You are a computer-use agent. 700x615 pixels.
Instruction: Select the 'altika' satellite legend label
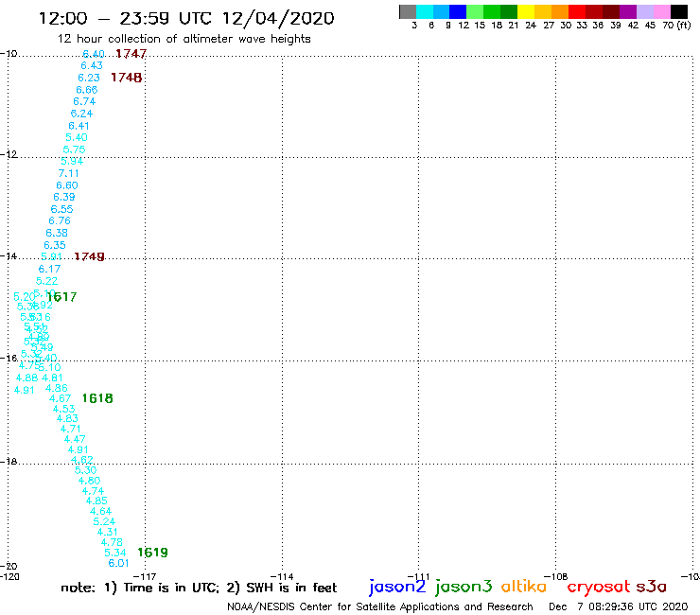click(524, 587)
